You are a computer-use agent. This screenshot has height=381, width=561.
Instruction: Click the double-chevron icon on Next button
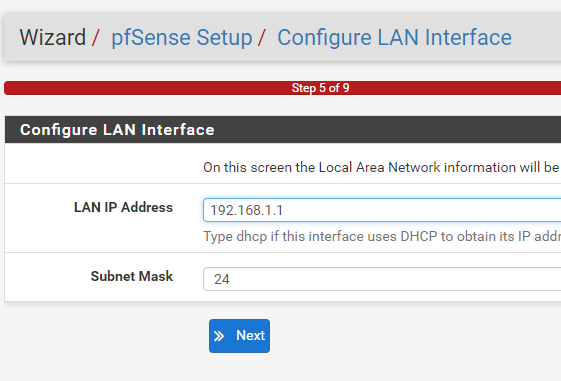[219, 336]
